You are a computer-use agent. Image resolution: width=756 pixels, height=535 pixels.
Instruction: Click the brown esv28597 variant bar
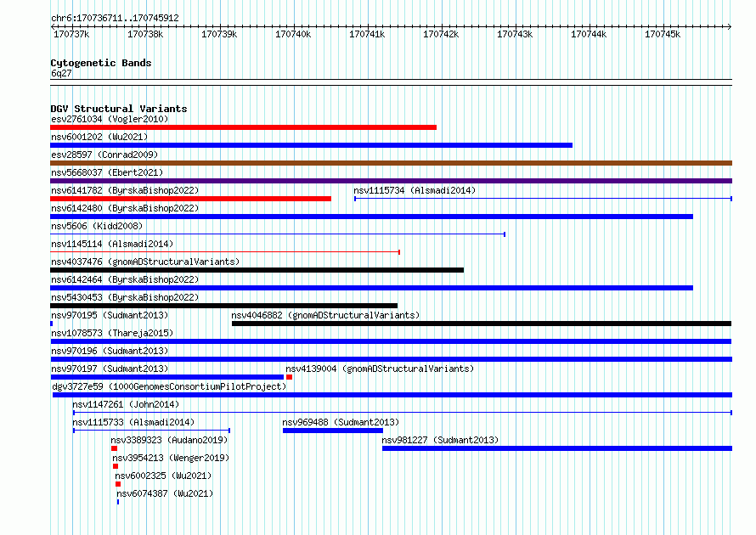(x=391, y=163)
